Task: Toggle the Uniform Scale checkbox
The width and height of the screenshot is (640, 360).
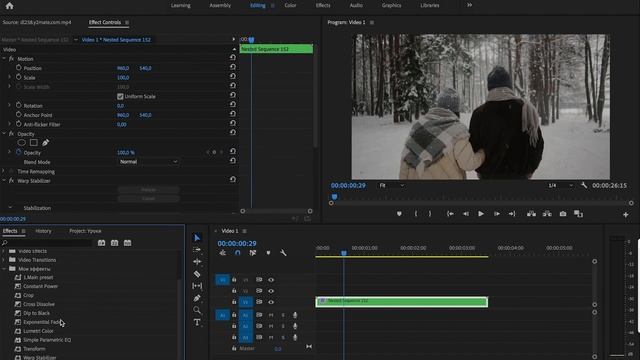Action: (120, 96)
